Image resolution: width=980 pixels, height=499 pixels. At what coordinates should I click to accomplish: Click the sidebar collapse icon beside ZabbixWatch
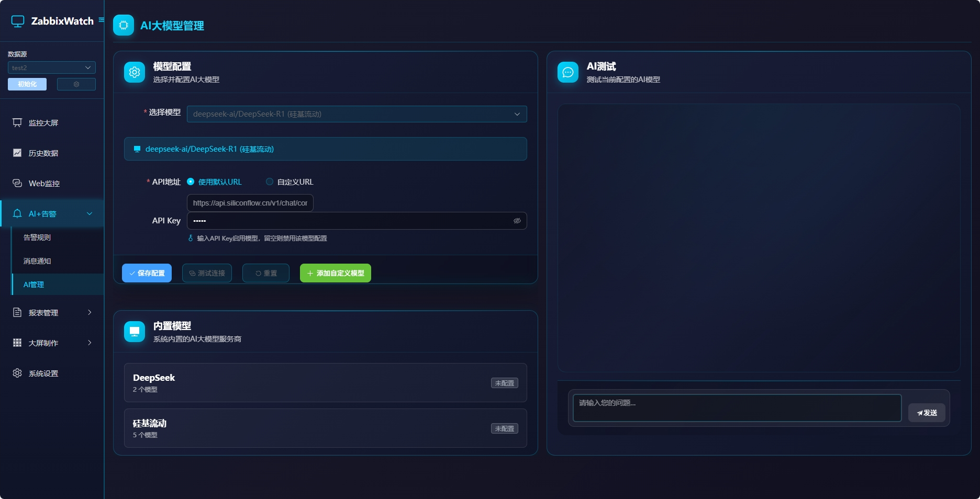click(101, 20)
